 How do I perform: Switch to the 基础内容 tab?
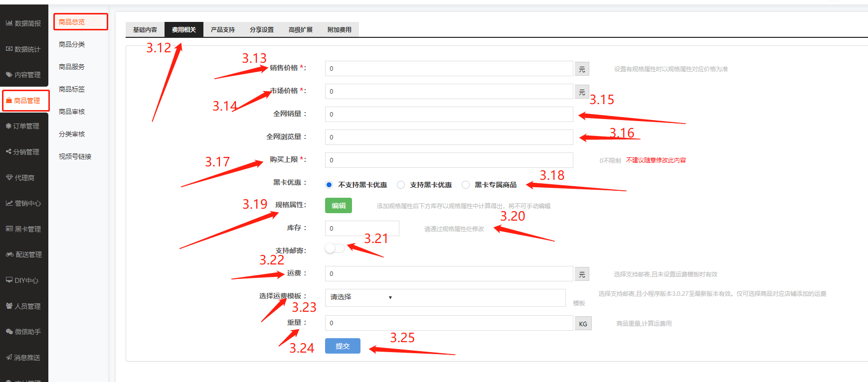click(145, 30)
